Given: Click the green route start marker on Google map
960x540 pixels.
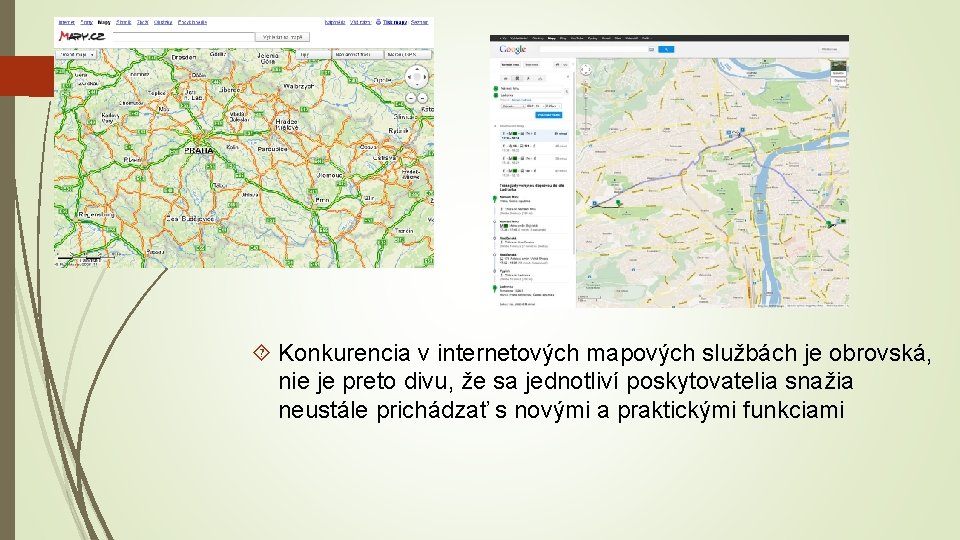Looking at the screenshot, I should [618, 202].
